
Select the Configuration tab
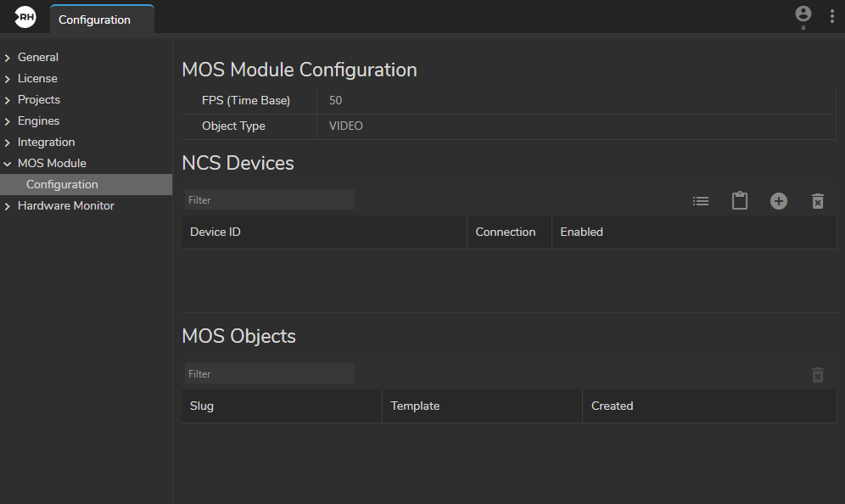[95, 20]
